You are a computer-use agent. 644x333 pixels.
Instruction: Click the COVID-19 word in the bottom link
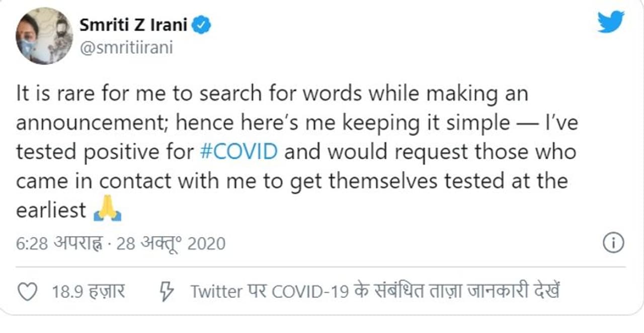(310, 291)
